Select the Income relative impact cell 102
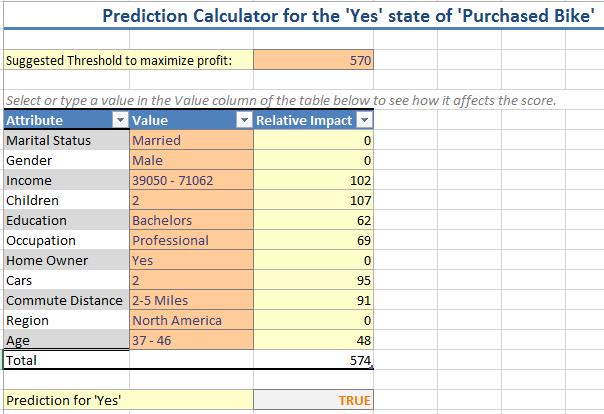 [x=313, y=180]
